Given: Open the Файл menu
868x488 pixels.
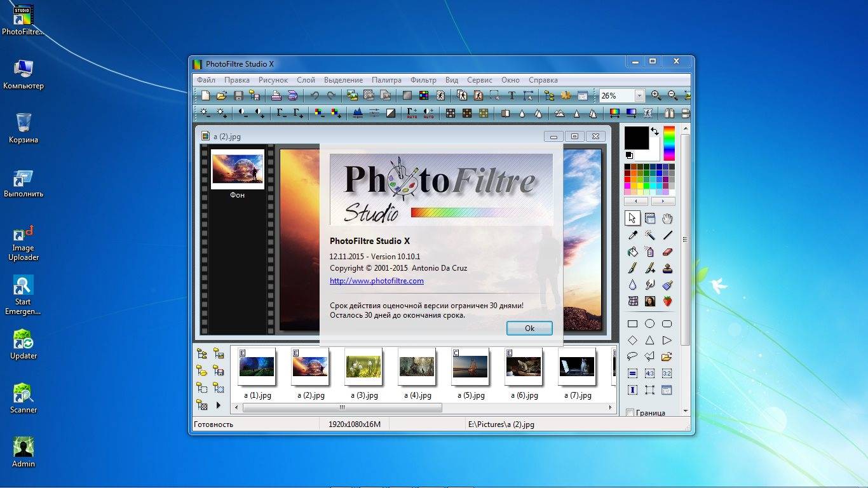Looking at the screenshot, I should pos(206,80).
